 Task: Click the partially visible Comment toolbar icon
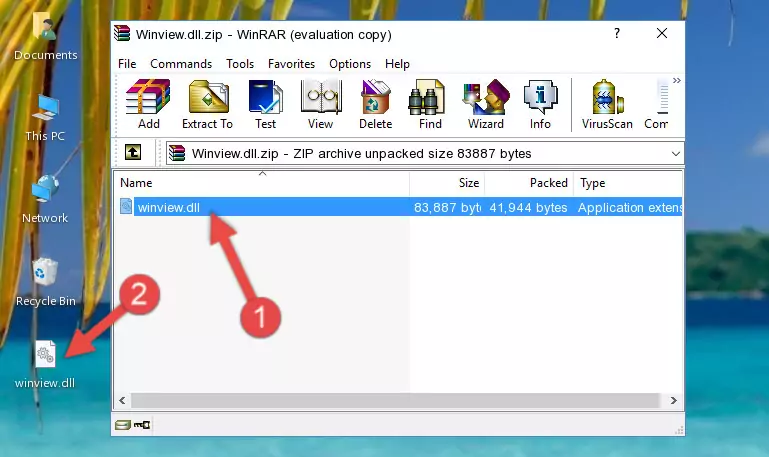click(x=657, y=104)
